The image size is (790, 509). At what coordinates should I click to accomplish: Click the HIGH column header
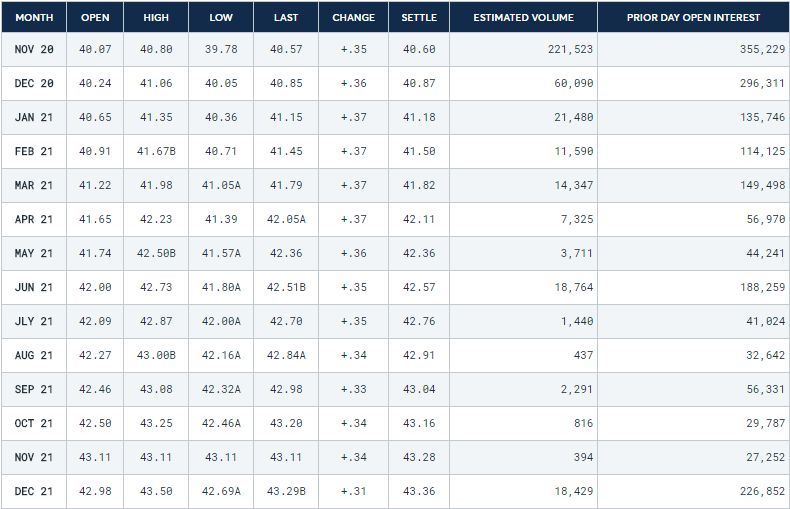(156, 18)
